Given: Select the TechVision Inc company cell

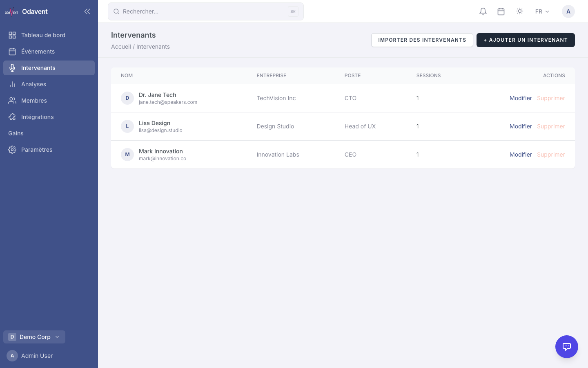Looking at the screenshot, I should click(276, 98).
